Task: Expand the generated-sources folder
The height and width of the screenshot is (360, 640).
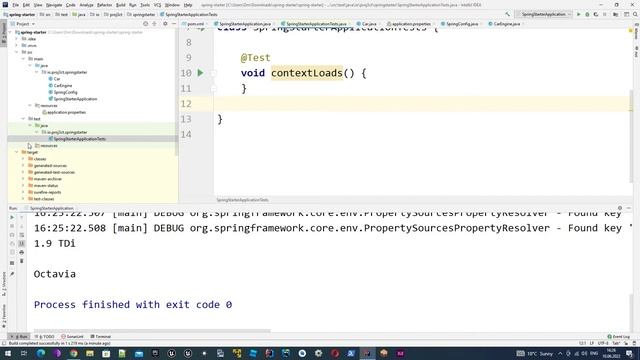Action: click(23, 166)
